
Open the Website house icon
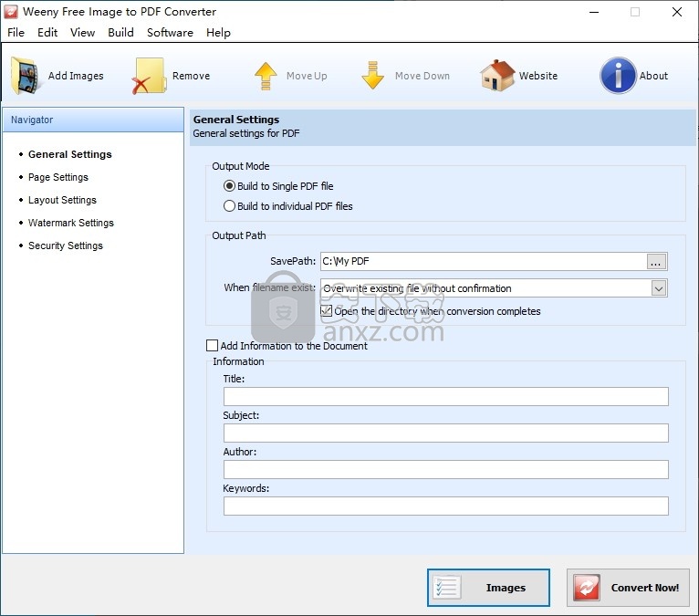(x=497, y=76)
